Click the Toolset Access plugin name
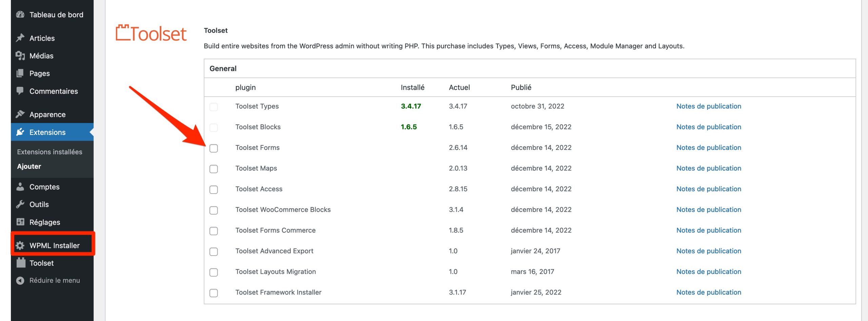 coord(259,189)
